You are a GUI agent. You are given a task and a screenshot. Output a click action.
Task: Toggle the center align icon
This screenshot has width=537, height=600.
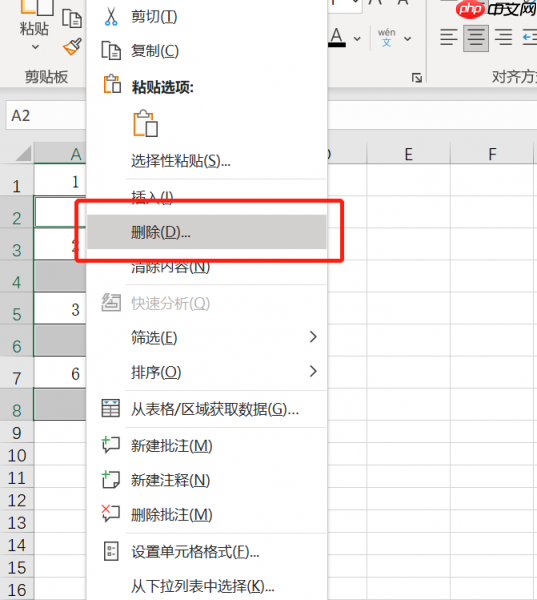pos(476,38)
